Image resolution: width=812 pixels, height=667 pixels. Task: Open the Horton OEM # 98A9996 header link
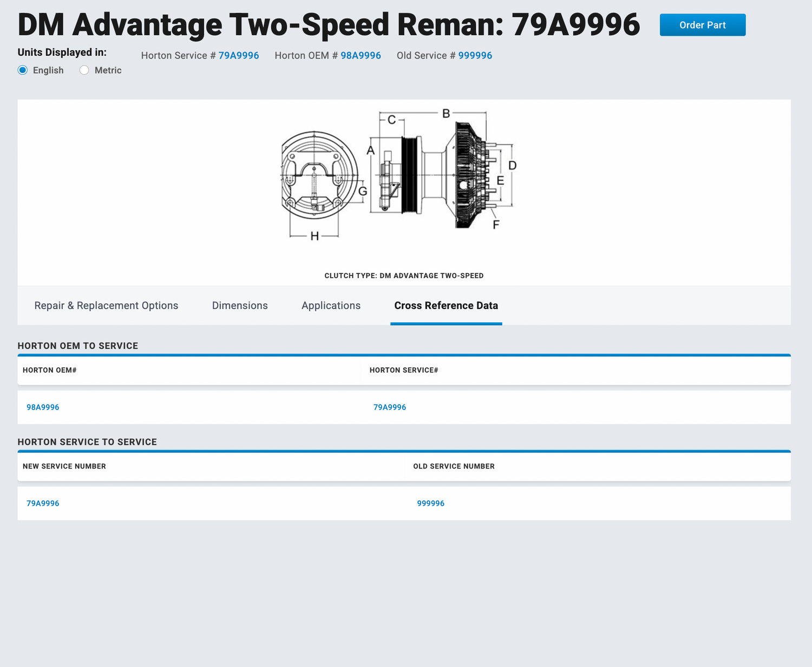point(361,56)
